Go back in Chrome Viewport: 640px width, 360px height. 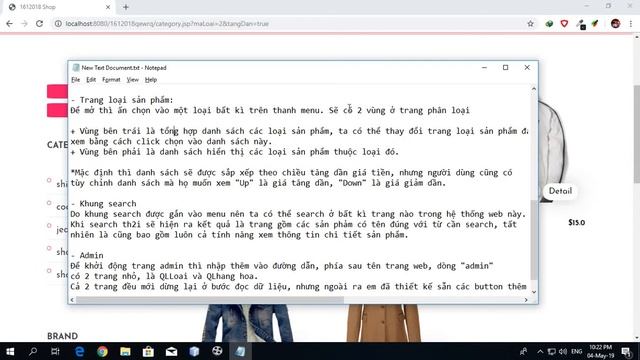(9, 24)
